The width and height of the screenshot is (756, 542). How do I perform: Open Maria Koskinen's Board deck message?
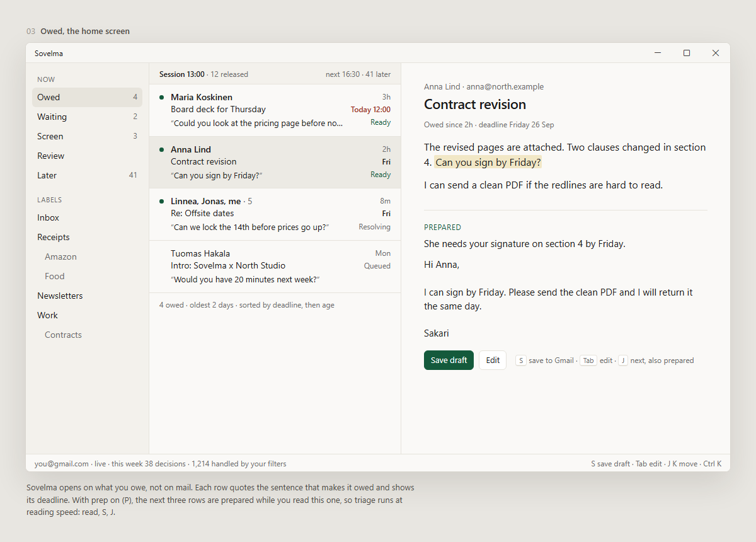pos(275,110)
